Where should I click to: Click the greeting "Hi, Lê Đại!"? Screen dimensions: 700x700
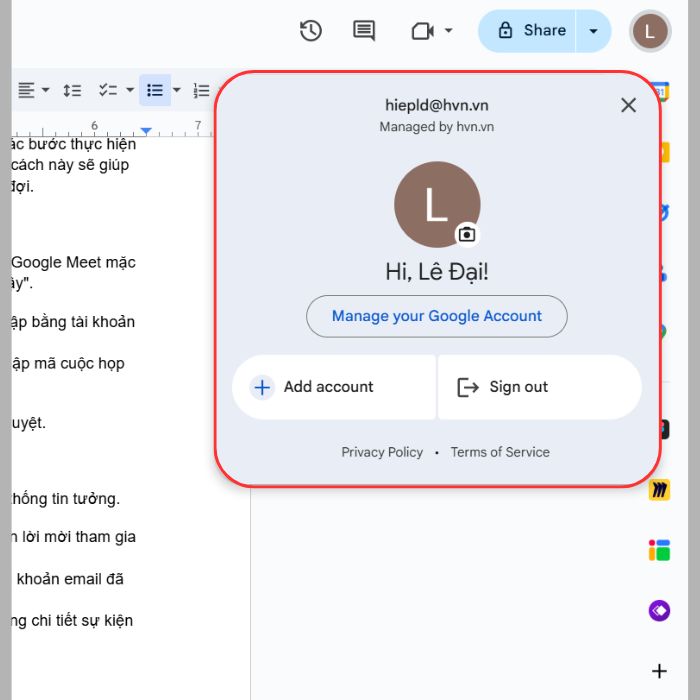pyautogui.click(x=437, y=271)
